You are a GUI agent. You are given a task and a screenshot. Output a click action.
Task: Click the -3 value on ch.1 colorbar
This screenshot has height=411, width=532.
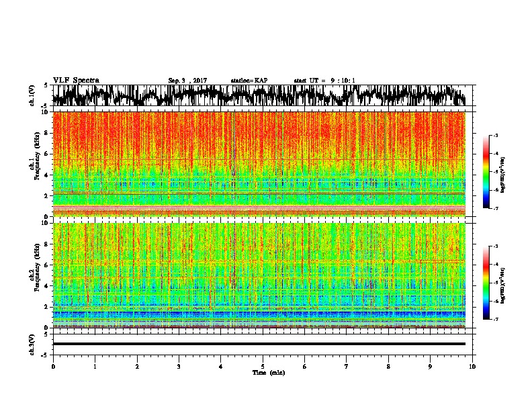(x=496, y=135)
